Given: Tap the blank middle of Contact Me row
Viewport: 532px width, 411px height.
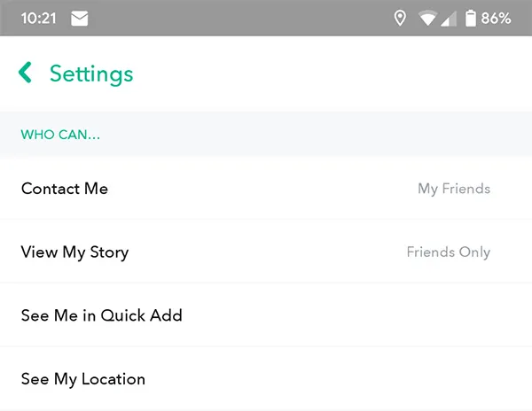Looking at the screenshot, I should tap(263, 188).
